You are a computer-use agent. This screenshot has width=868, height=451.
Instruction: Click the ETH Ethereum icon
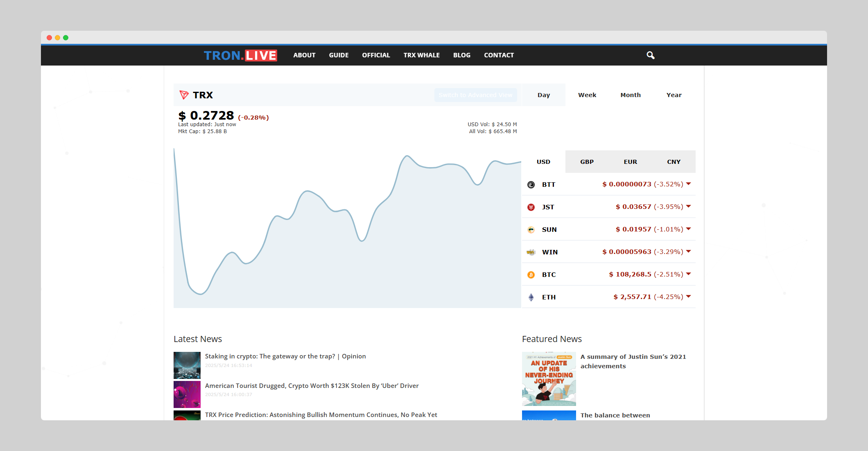point(531,297)
